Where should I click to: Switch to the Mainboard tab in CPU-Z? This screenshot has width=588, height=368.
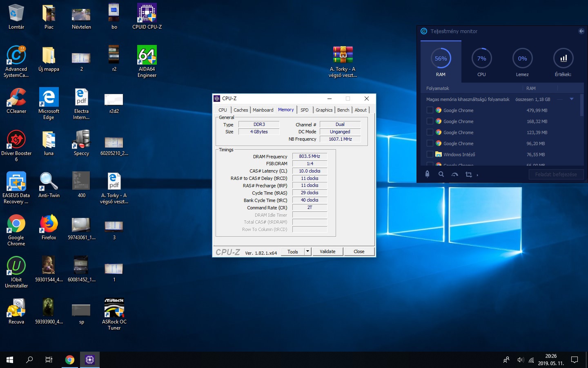tap(263, 110)
